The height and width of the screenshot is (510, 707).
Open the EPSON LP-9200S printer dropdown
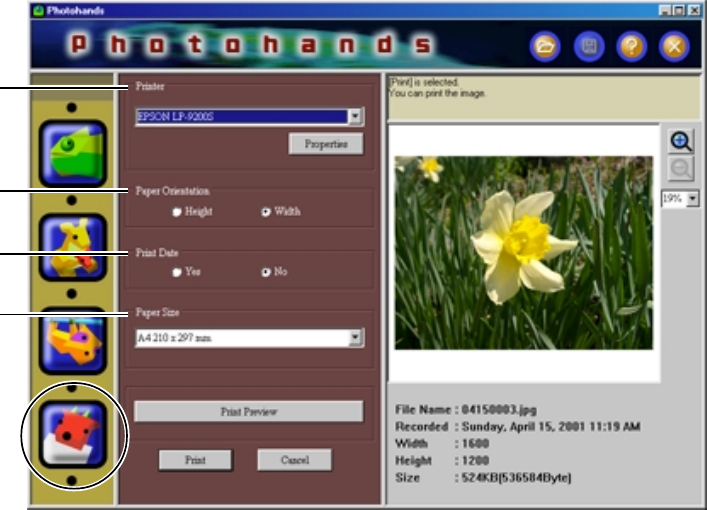355,116
